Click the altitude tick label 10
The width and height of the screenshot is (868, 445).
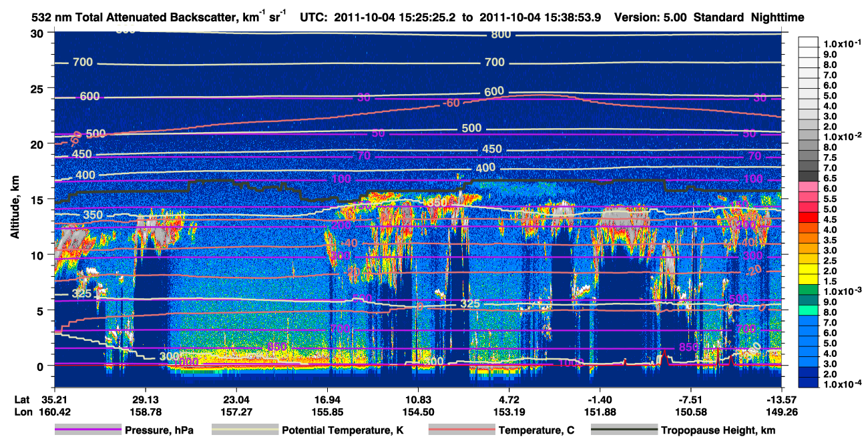pos(38,255)
